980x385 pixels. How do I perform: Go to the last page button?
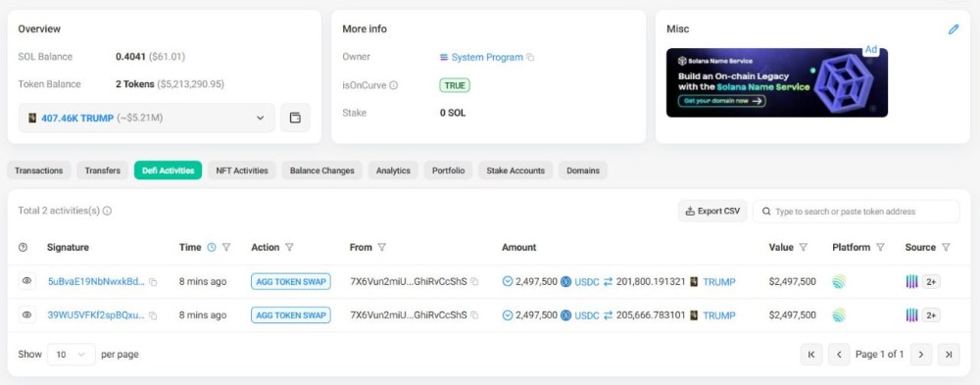[949, 355]
